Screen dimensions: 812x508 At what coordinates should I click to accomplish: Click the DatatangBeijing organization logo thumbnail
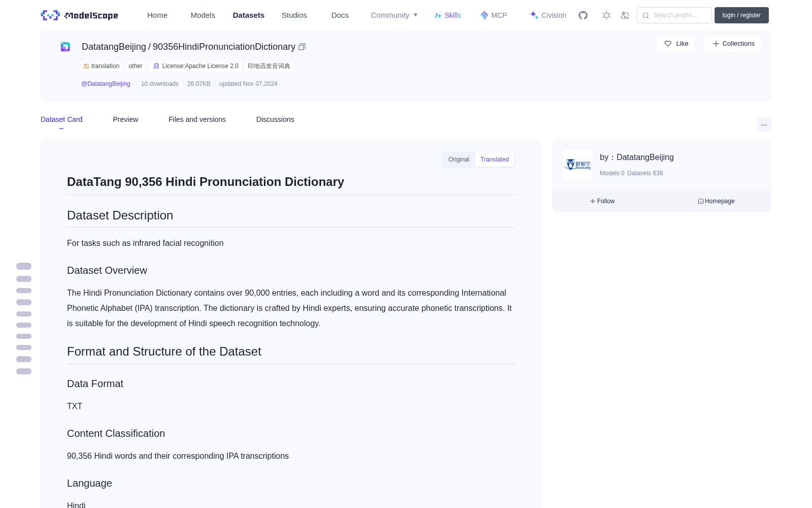[578, 165]
